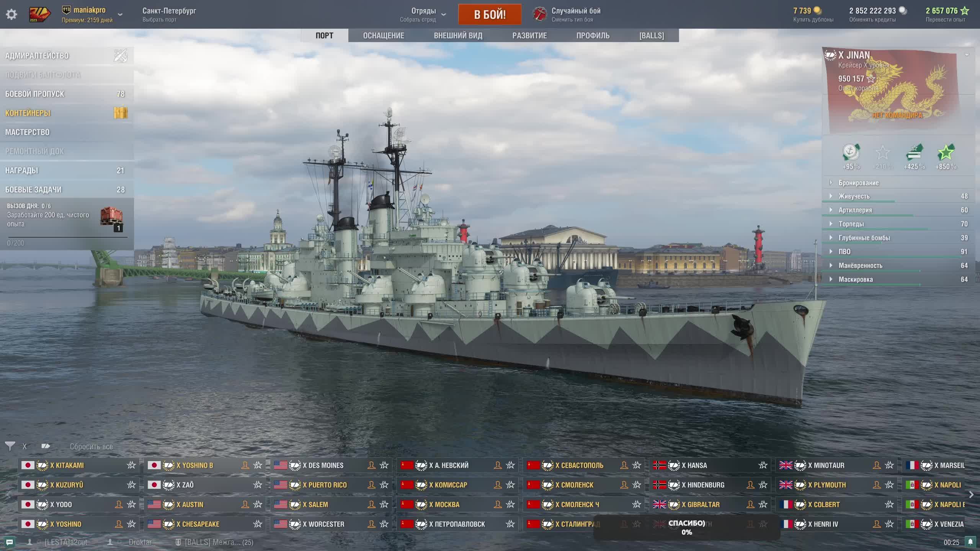Open the settings gear icon
This screenshot has width=980, height=551.
coord(11,15)
